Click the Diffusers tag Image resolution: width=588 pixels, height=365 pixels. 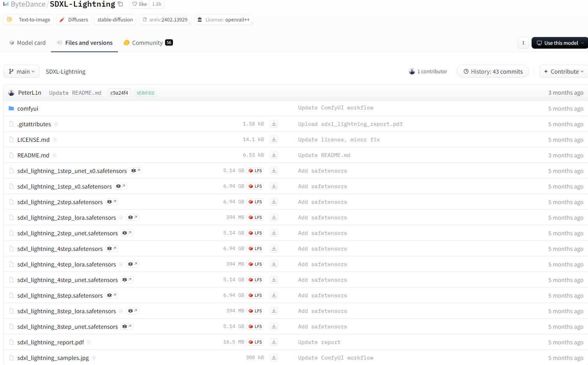74,19
